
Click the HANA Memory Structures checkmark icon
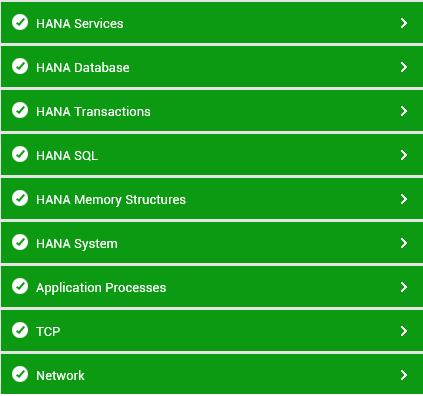click(x=20, y=198)
